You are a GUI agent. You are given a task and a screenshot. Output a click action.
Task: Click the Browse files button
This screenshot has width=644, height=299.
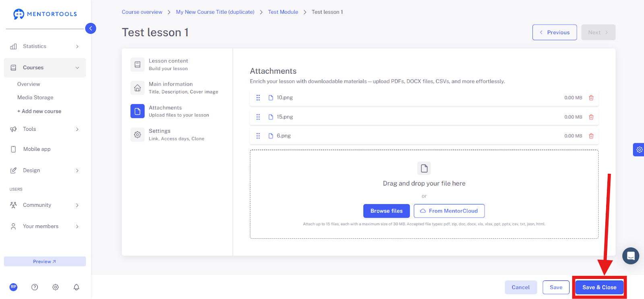(386, 211)
